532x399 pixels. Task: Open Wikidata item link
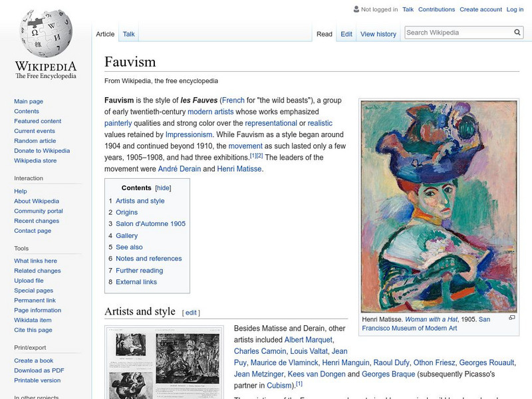point(33,320)
